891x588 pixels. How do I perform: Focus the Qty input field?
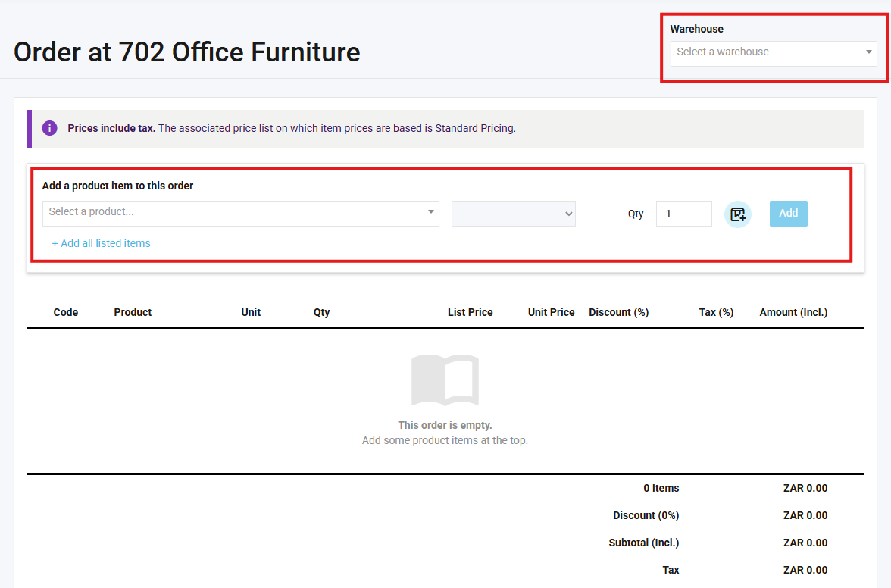click(683, 214)
